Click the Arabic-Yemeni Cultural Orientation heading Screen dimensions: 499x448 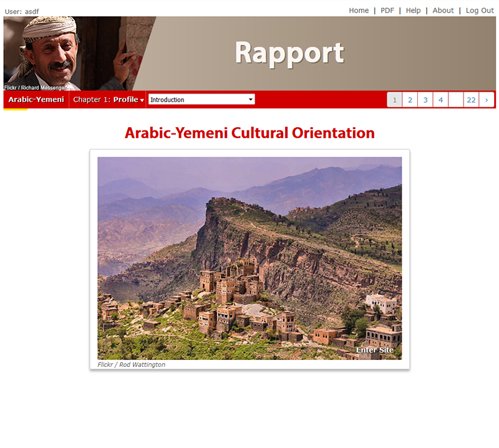click(x=249, y=133)
